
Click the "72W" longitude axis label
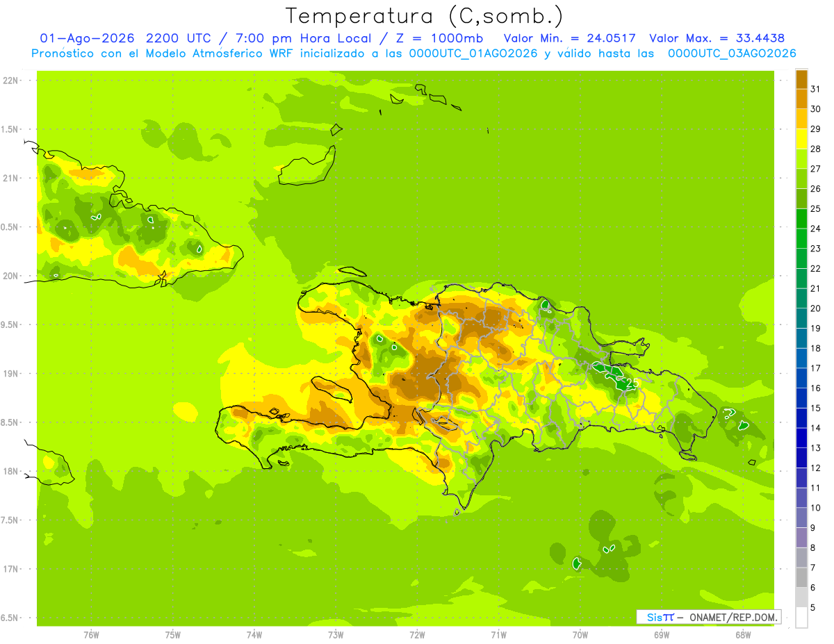click(417, 635)
